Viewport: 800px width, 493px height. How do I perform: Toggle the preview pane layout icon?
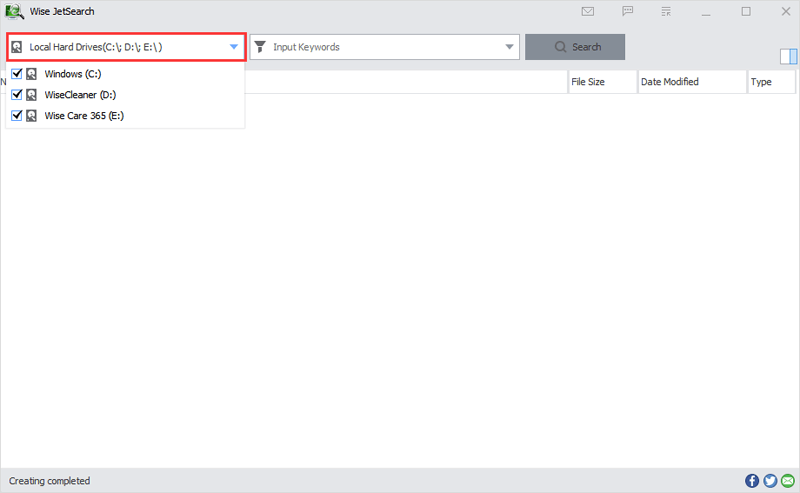pos(788,56)
